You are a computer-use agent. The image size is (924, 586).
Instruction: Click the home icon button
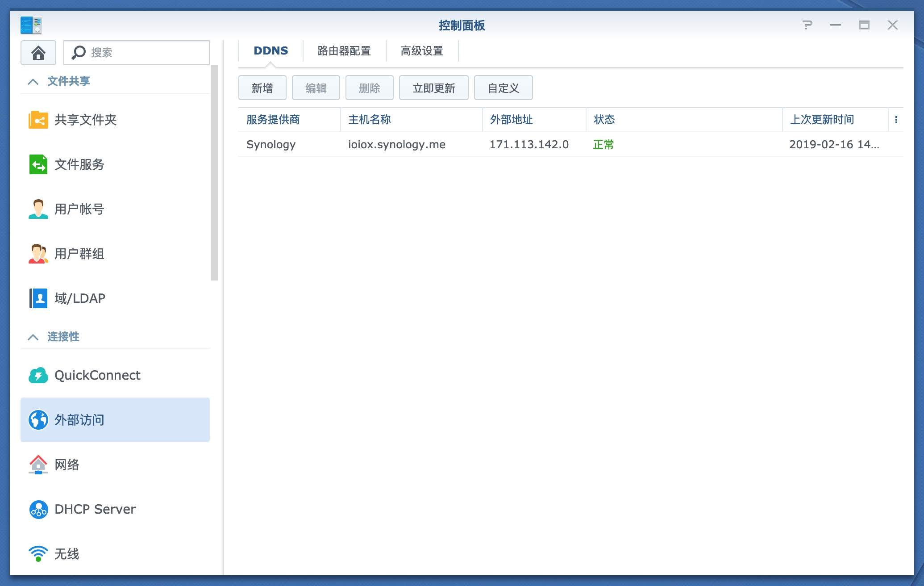coord(38,53)
